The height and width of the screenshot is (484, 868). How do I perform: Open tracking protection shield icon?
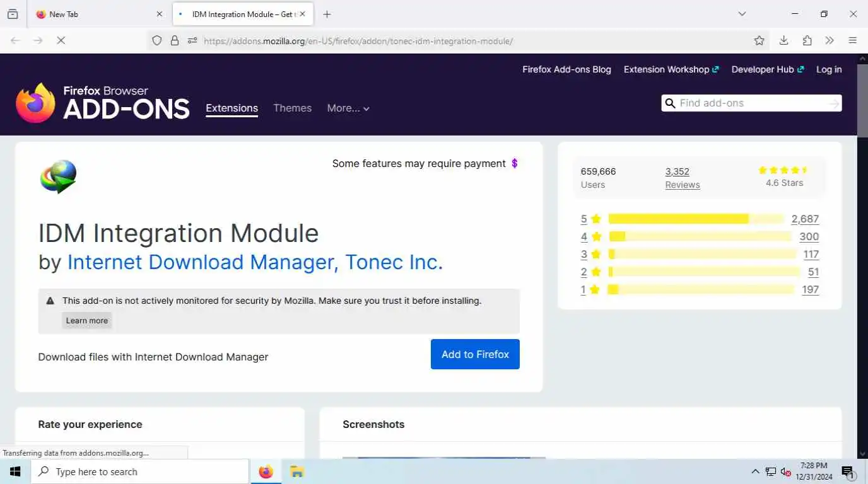[157, 40]
